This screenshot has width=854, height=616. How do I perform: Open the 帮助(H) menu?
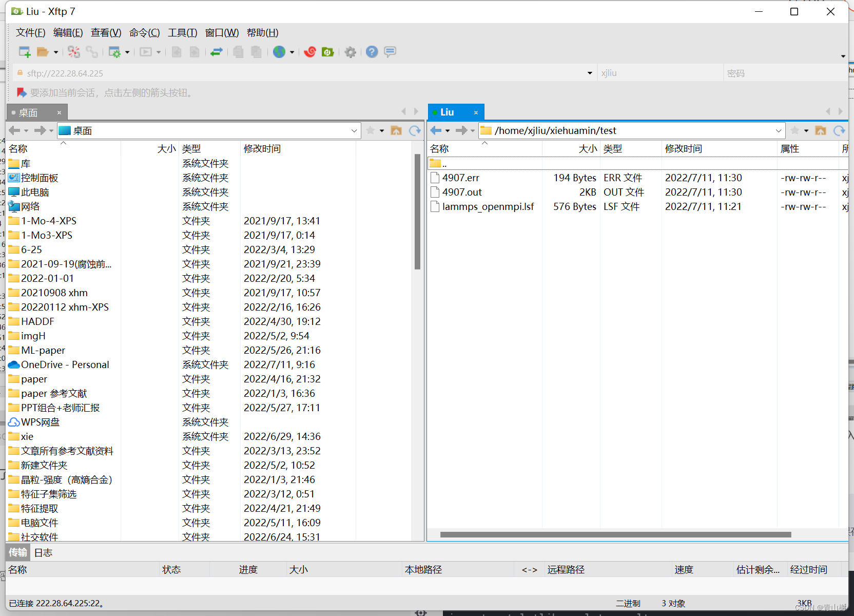tap(263, 33)
